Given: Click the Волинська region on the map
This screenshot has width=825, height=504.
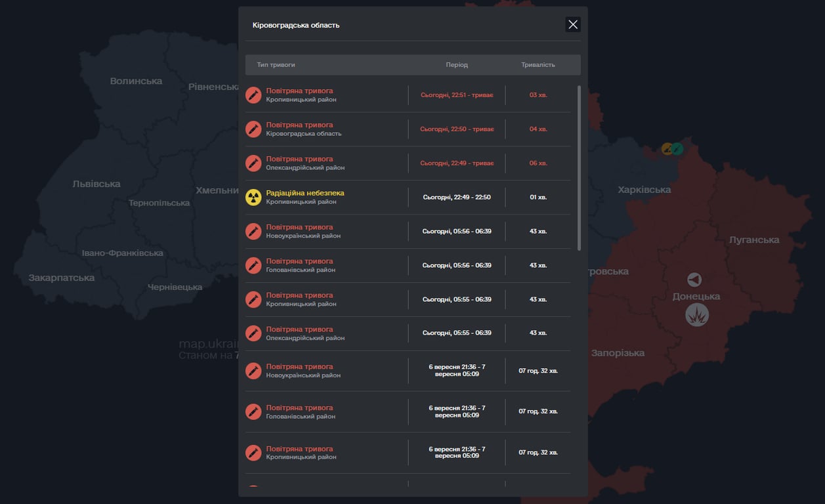Looking at the screenshot, I should click(x=136, y=81).
